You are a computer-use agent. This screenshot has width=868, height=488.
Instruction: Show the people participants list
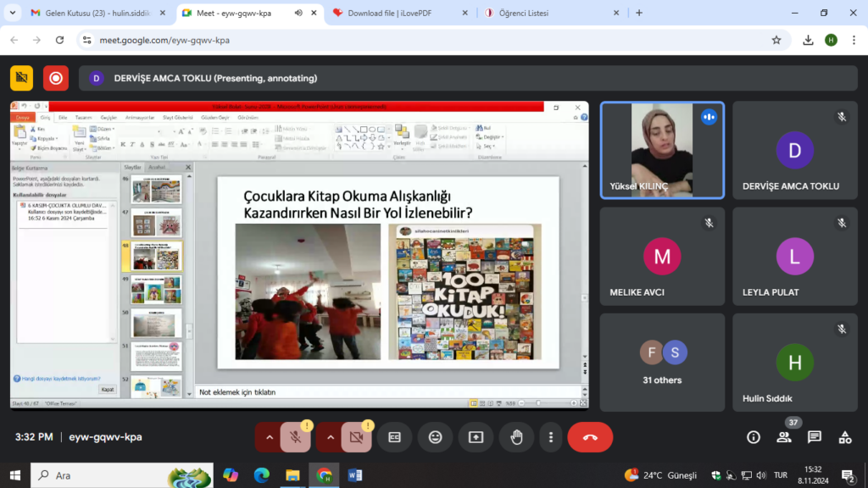click(783, 437)
